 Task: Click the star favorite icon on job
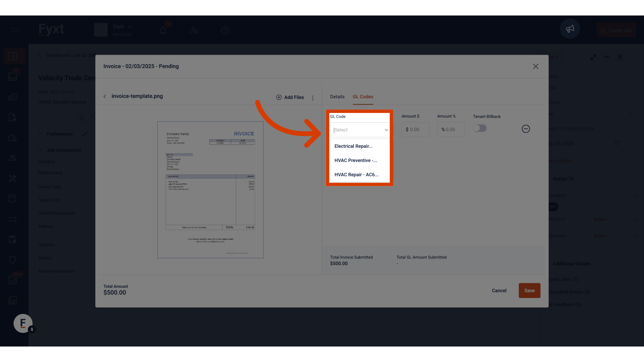tap(81, 118)
